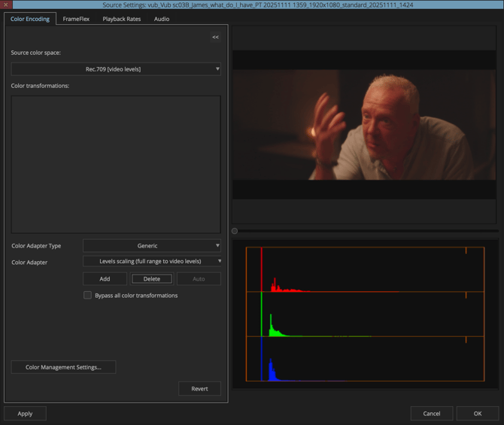Confirm with the OK button
The height and width of the screenshot is (425, 504).
(x=478, y=414)
